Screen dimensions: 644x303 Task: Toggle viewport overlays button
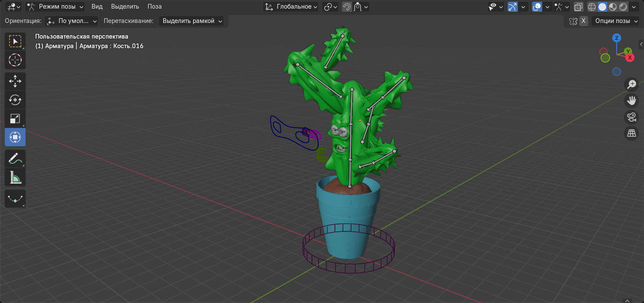[x=537, y=7]
